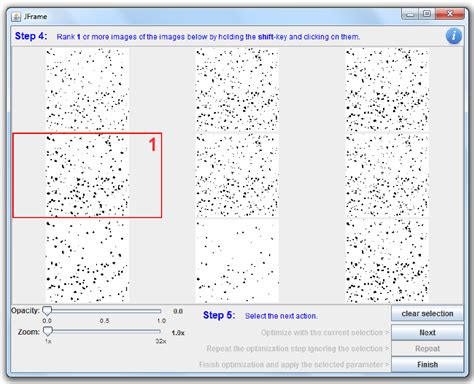The height and width of the screenshot is (384, 474).
Task: Click the Repeat button
Action: point(427,348)
